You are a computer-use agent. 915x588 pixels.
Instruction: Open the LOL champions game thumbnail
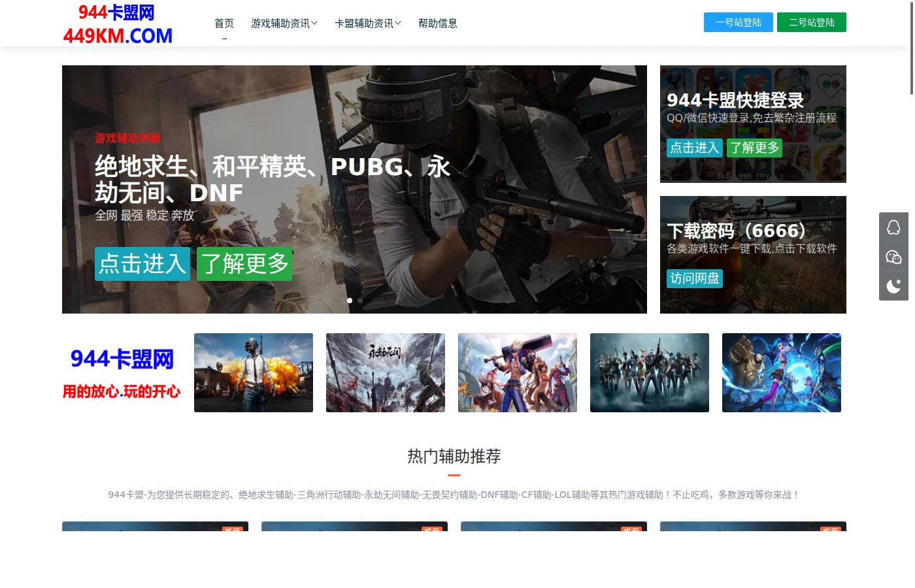[x=782, y=373]
